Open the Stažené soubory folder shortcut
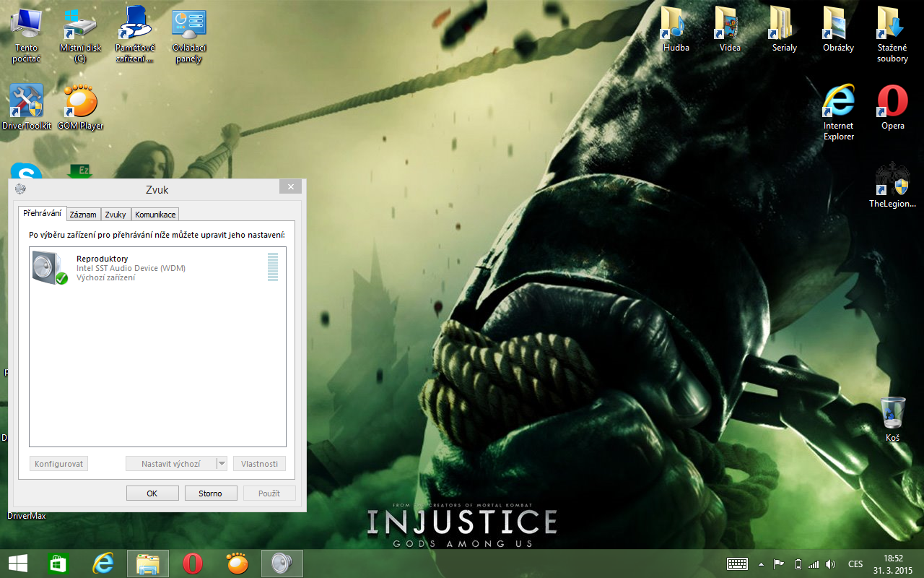Screen dimensions: 924x578 pyautogui.click(x=892, y=35)
